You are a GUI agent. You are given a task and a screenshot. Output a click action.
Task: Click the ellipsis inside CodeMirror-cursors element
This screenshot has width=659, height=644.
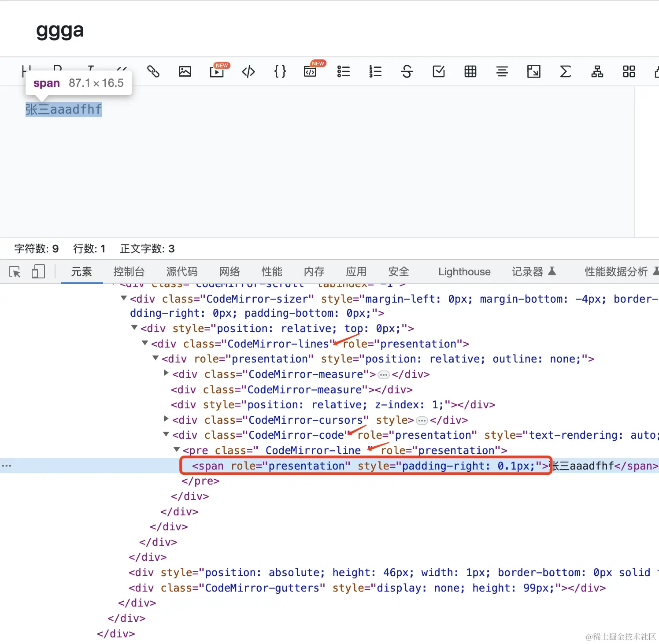[422, 421]
